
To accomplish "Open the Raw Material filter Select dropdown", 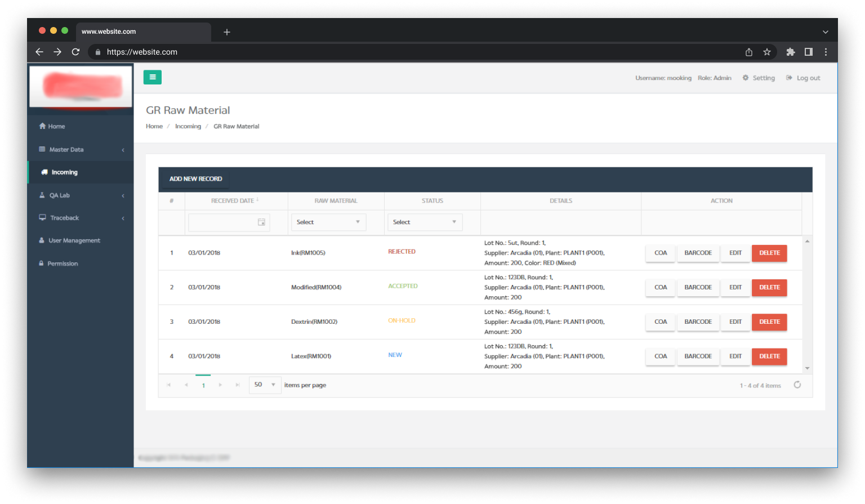I will pos(328,222).
